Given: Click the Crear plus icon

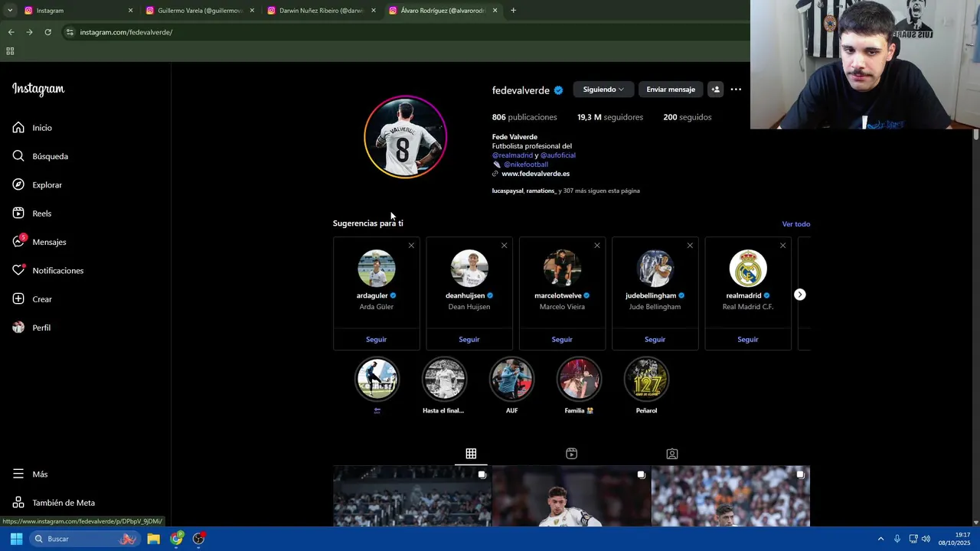Looking at the screenshot, I should click(x=18, y=299).
